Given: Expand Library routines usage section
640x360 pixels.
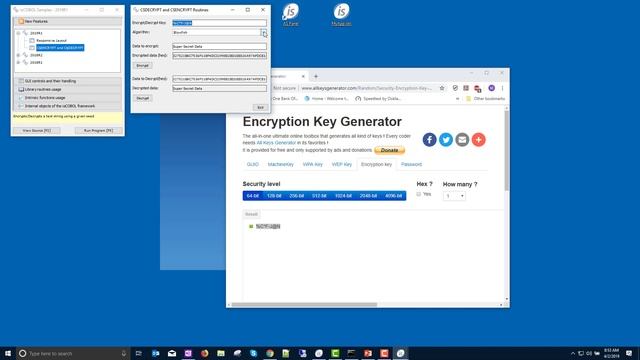Looking at the screenshot, I should [x=68, y=89].
